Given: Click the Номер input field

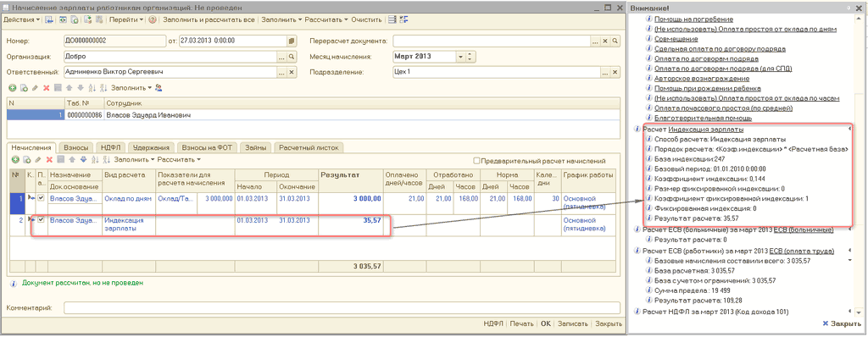Looking at the screenshot, I should (x=114, y=41).
